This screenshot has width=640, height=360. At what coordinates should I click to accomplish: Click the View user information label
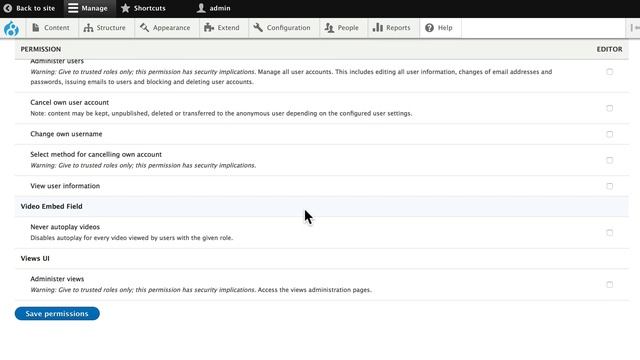click(x=65, y=186)
